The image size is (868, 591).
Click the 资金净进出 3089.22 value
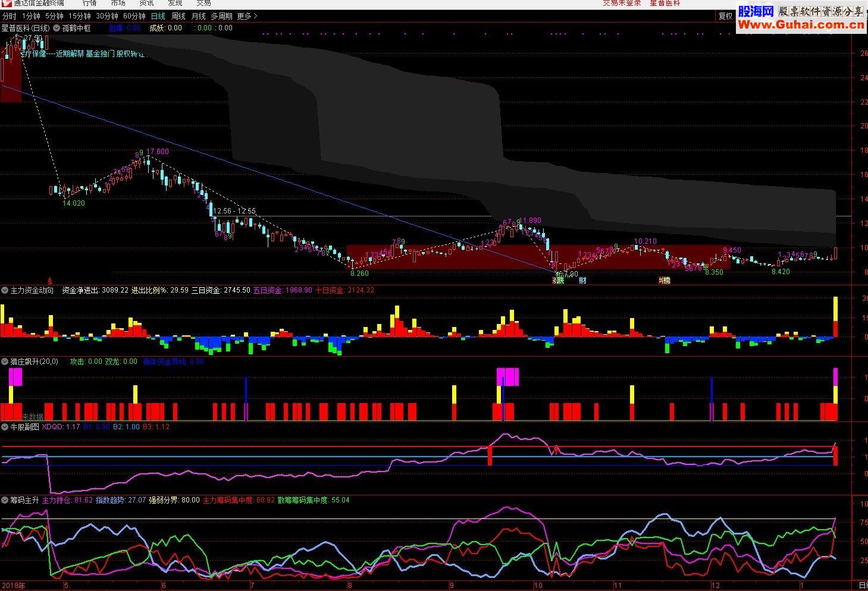click(x=95, y=290)
